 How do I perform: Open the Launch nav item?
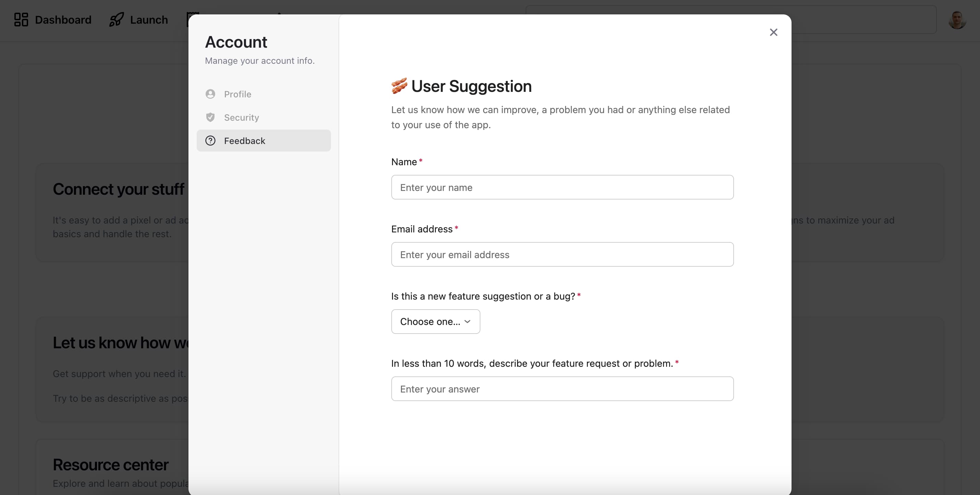[x=138, y=20]
